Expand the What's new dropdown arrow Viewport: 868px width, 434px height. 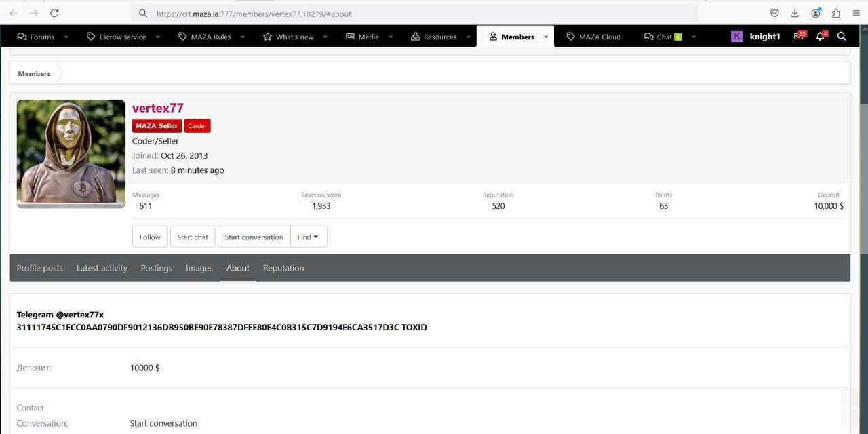pos(325,37)
